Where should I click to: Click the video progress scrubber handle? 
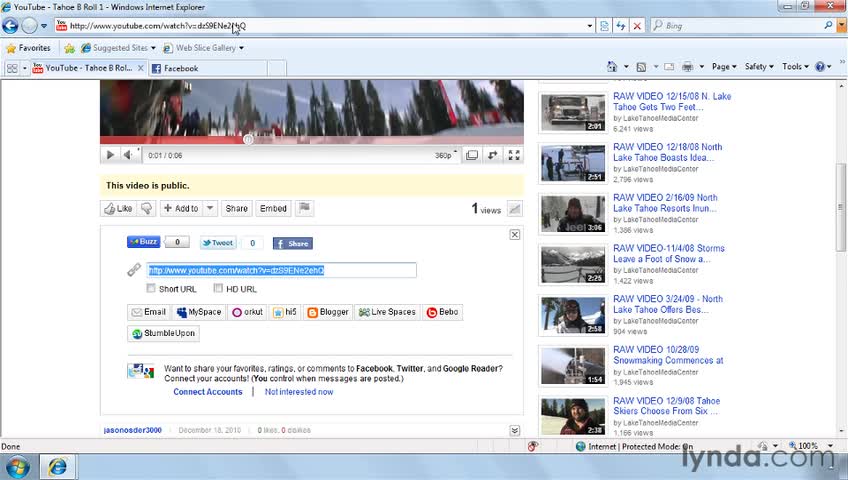[248, 139]
